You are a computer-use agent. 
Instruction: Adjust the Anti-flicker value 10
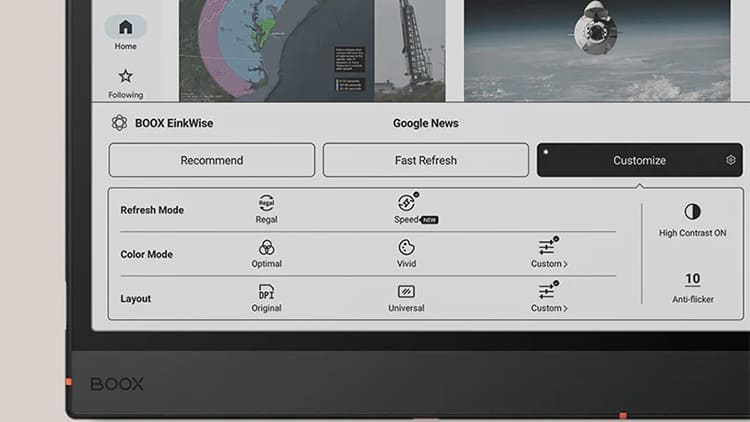click(692, 279)
